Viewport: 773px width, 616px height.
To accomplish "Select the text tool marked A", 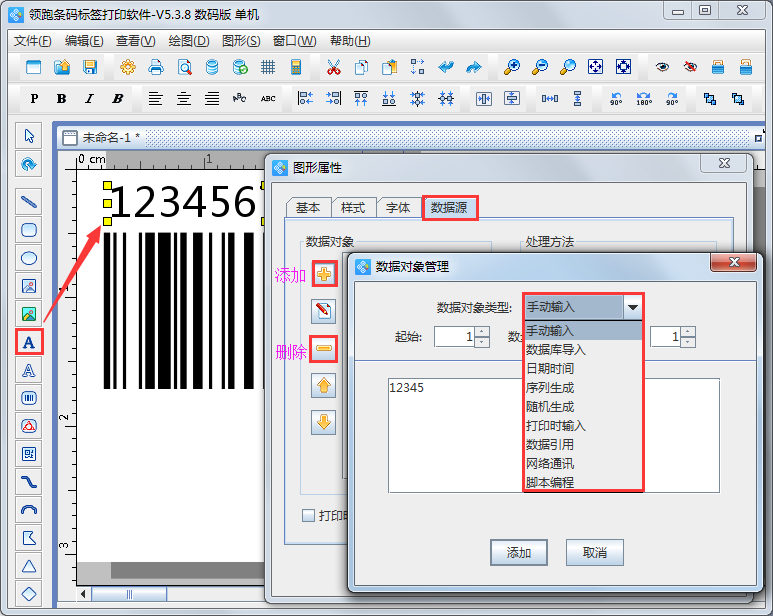I will tap(29, 342).
